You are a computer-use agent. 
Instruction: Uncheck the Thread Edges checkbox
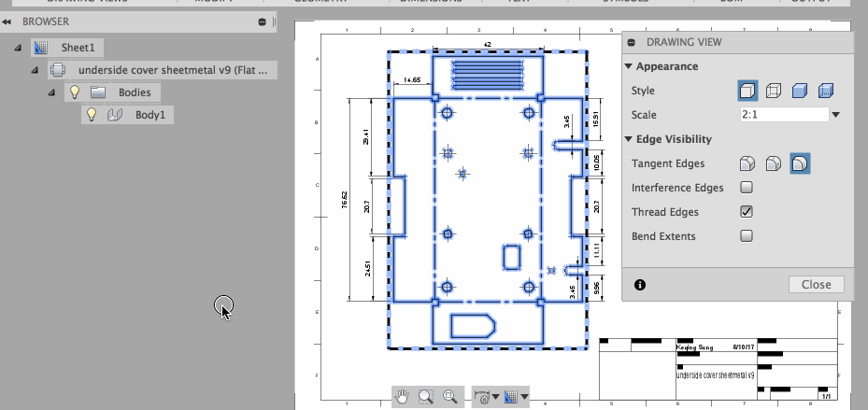[x=747, y=212]
